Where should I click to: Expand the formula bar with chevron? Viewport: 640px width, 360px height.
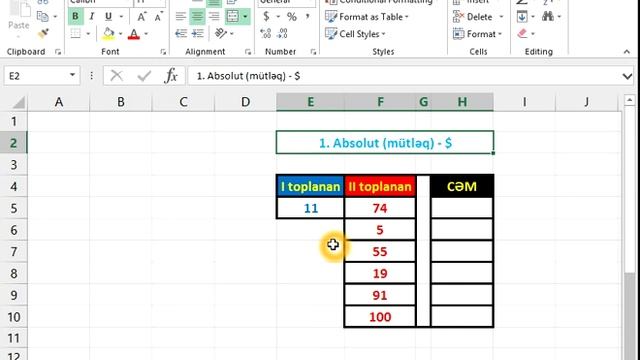pos(628,76)
